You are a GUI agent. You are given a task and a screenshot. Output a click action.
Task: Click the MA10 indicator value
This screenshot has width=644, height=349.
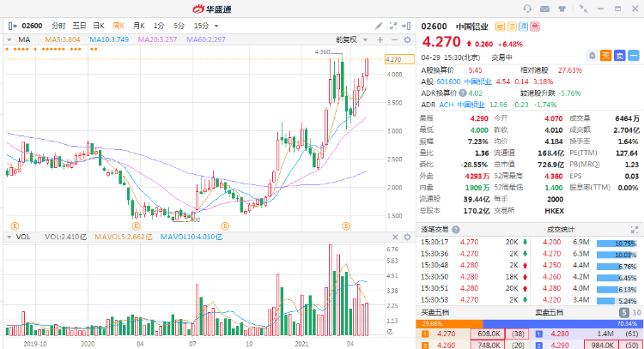[x=109, y=39]
